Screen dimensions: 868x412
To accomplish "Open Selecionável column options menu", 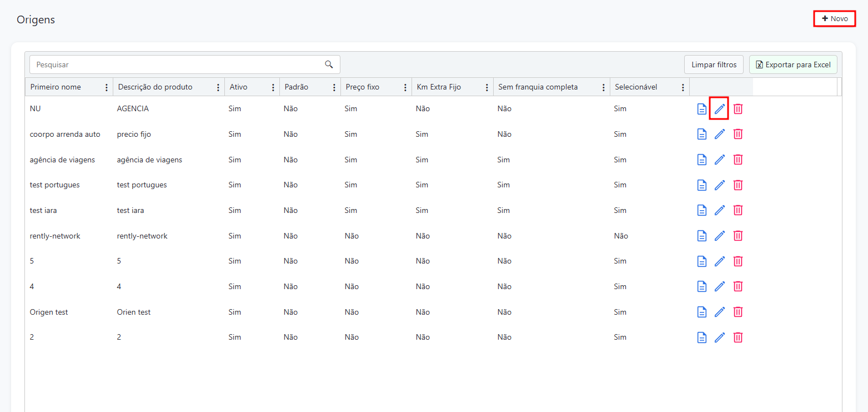I will (683, 87).
